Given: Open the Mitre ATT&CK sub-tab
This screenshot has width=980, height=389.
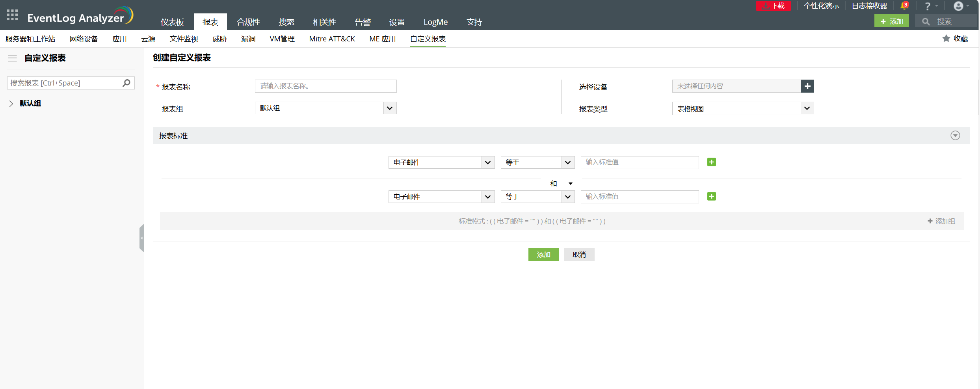Looking at the screenshot, I should [x=332, y=39].
